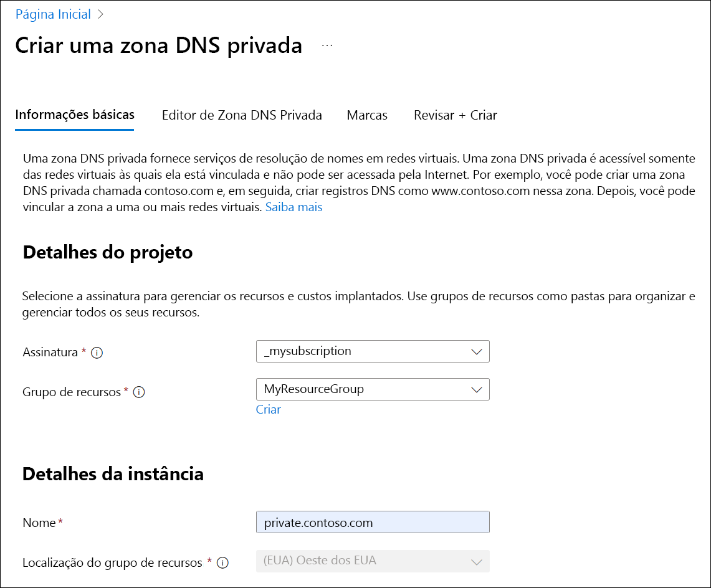Open the Marcas tab
This screenshot has width=711, height=588.
[367, 115]
